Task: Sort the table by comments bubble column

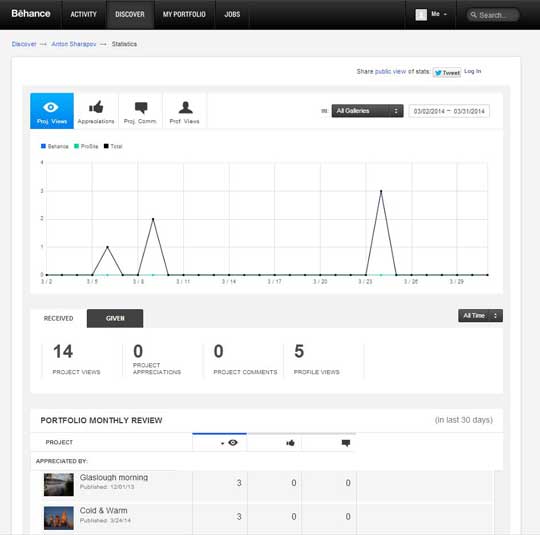Action: [329, 442]
